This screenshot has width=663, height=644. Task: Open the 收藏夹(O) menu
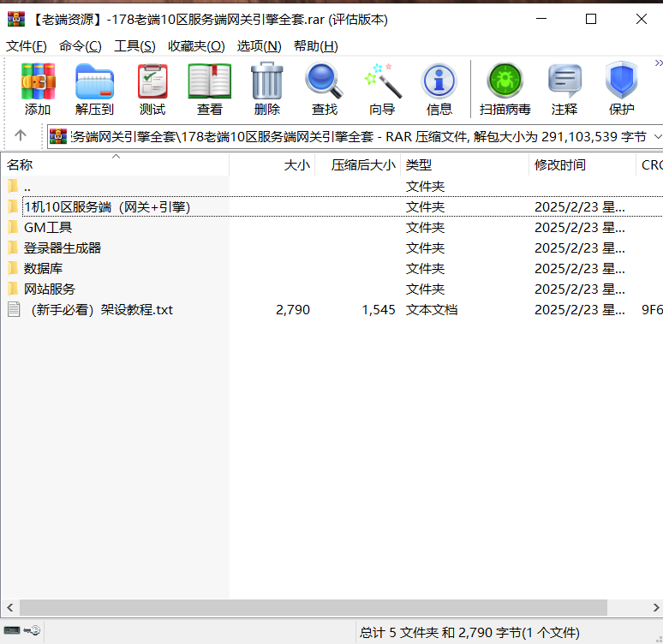point(196,46)
